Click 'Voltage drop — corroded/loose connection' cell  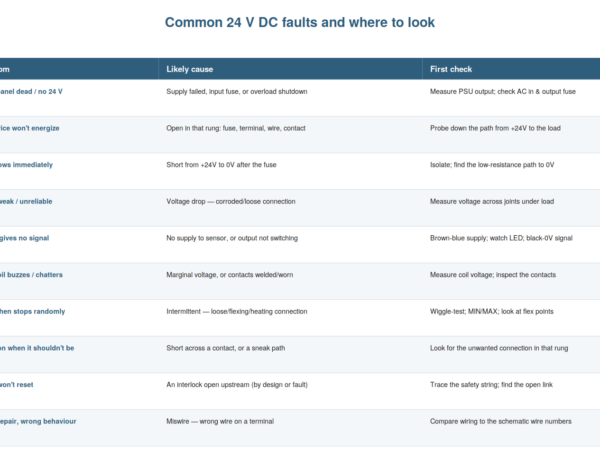point(231,201)
